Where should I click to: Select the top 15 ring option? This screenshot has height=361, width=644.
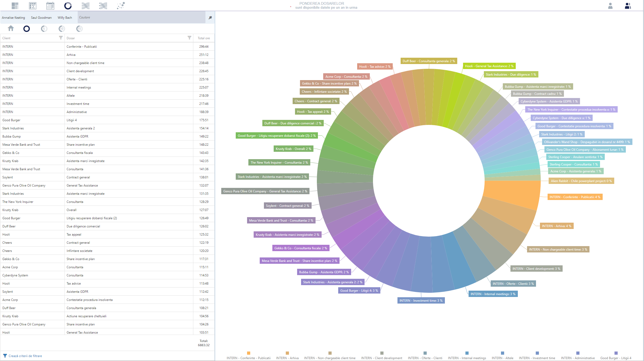[79, 28]
